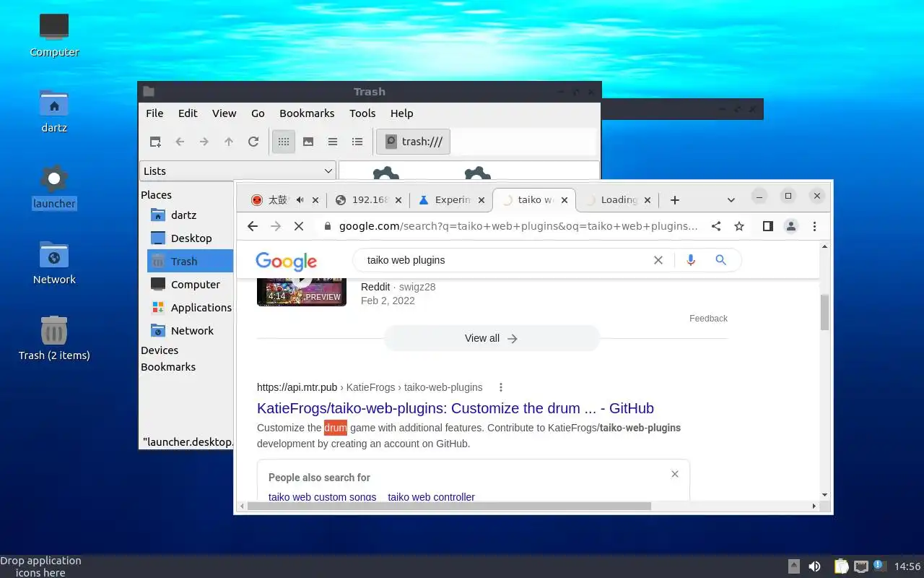Click the Feedback link

[708, 318]
